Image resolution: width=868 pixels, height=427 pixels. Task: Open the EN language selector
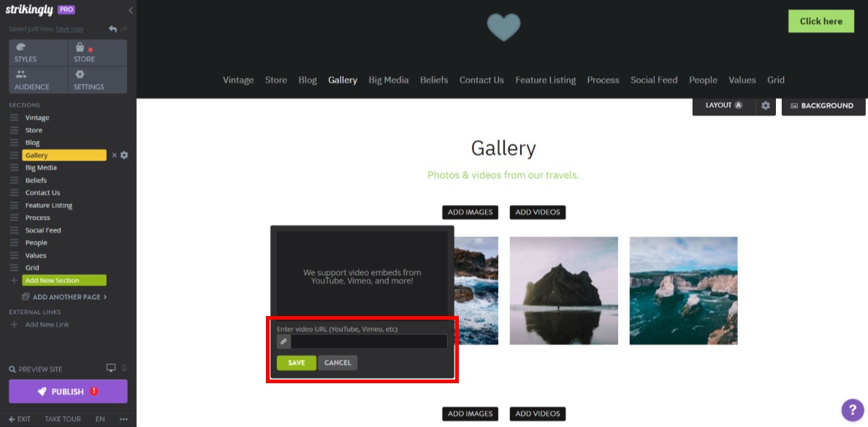100,419
